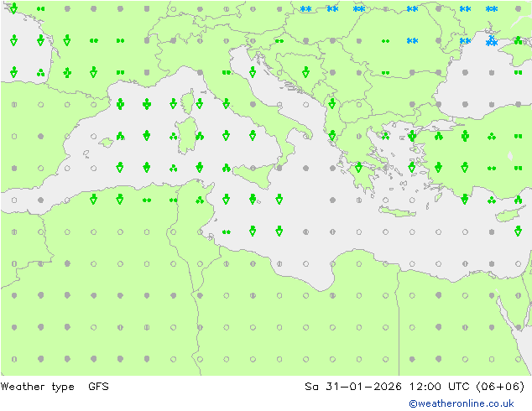Click the 'GFS' model label
Viewport: 532px width, 411px height.
(98, 387)
